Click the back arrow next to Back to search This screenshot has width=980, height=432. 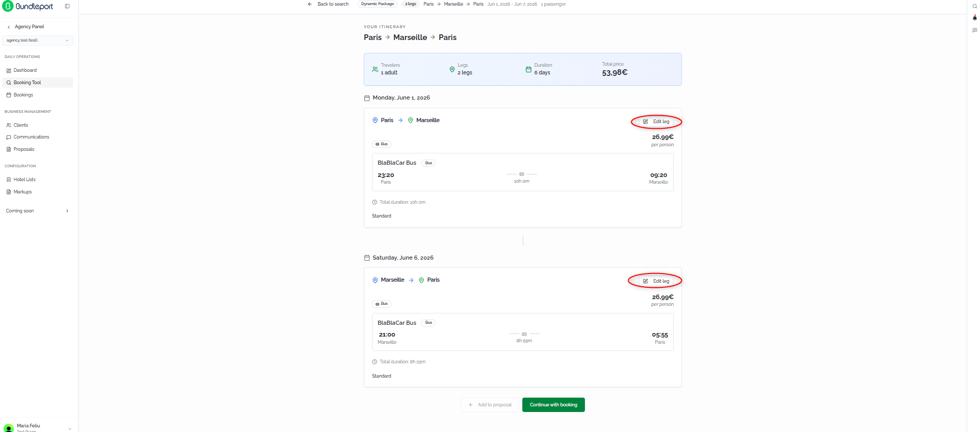[x=310, y=4]
